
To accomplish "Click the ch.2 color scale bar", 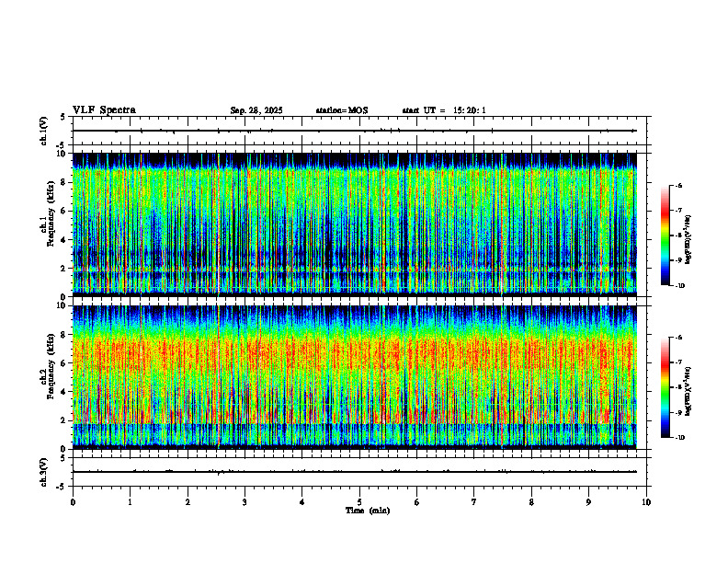I will [x=665, y=387].
